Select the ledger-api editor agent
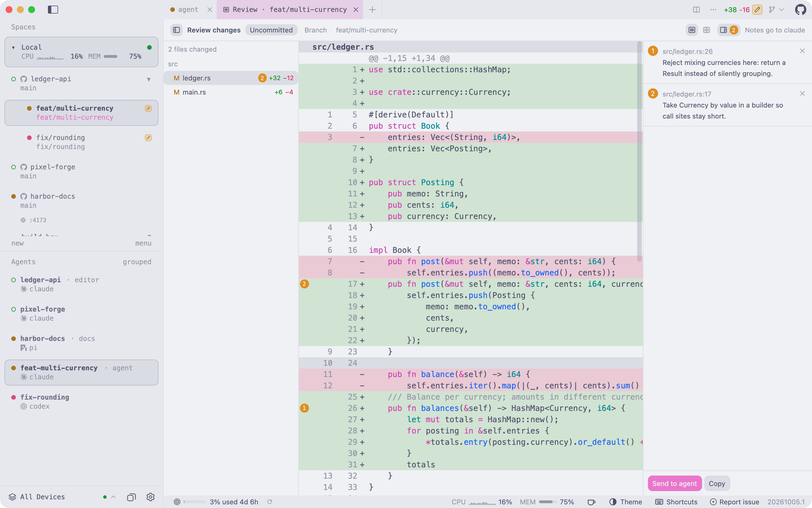This screenshot has width=812, height=508. tap(81, 284)
